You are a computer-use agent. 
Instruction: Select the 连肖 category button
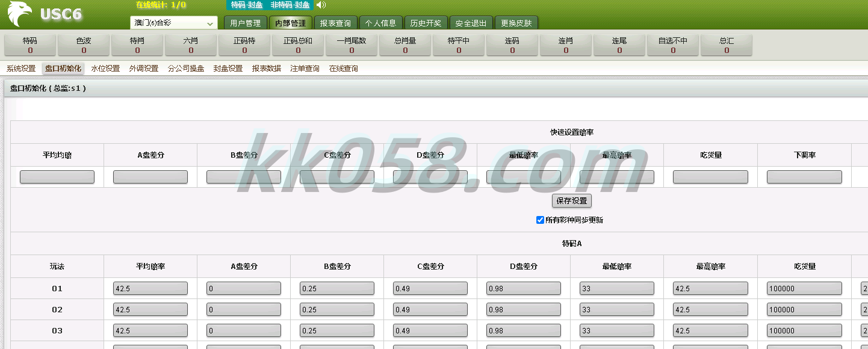tap(566, 45)
